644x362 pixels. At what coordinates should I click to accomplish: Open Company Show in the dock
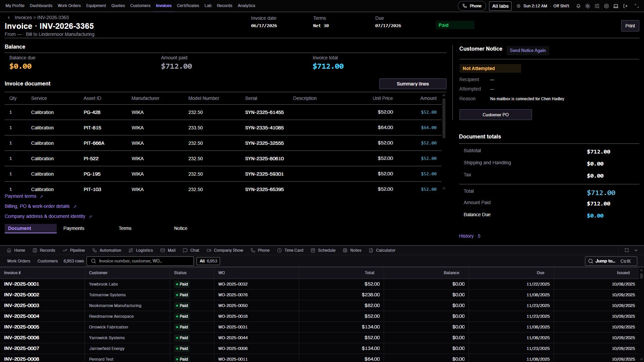pyautogui.click(x=225, y=250)
